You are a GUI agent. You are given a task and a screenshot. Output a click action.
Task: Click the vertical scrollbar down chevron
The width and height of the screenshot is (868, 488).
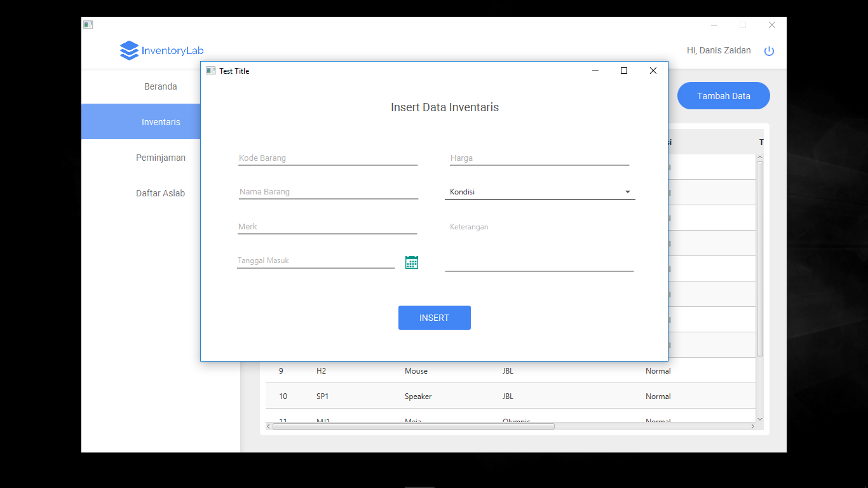point(759,419)
